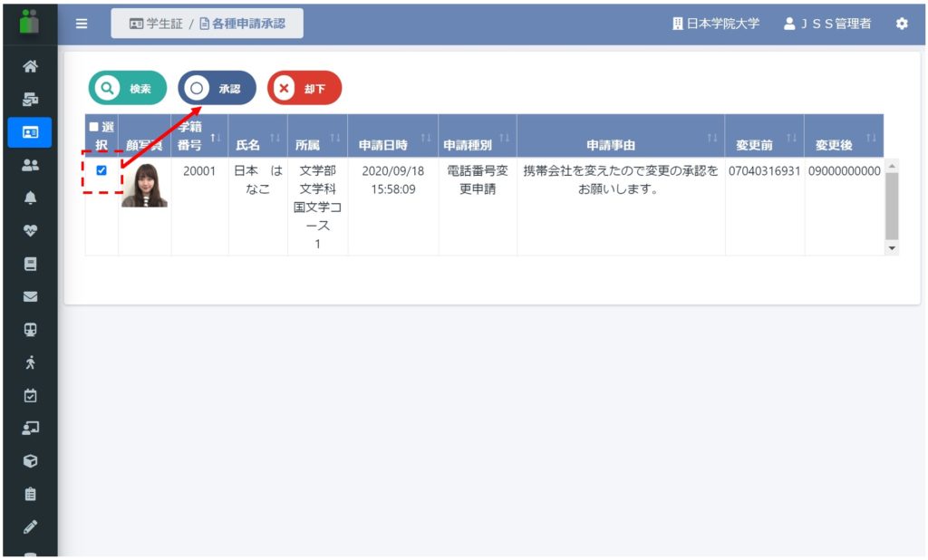Click the 検索 search button
The height and width of the screenshot is (560, 928).
point(127,88)
